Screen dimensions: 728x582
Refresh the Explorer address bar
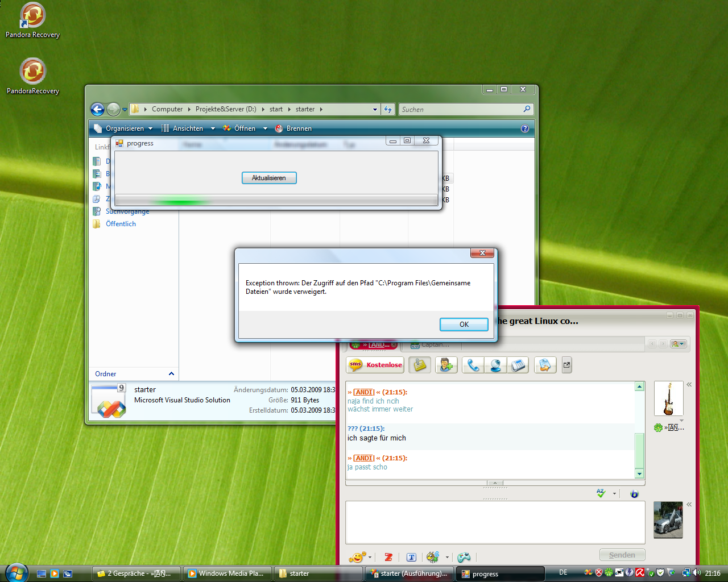388,109
